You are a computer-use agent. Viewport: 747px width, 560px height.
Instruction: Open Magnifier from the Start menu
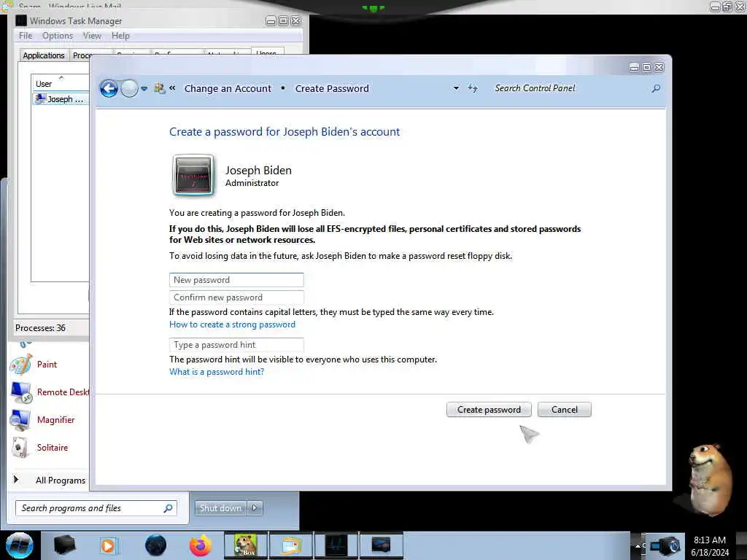[42, 420]
